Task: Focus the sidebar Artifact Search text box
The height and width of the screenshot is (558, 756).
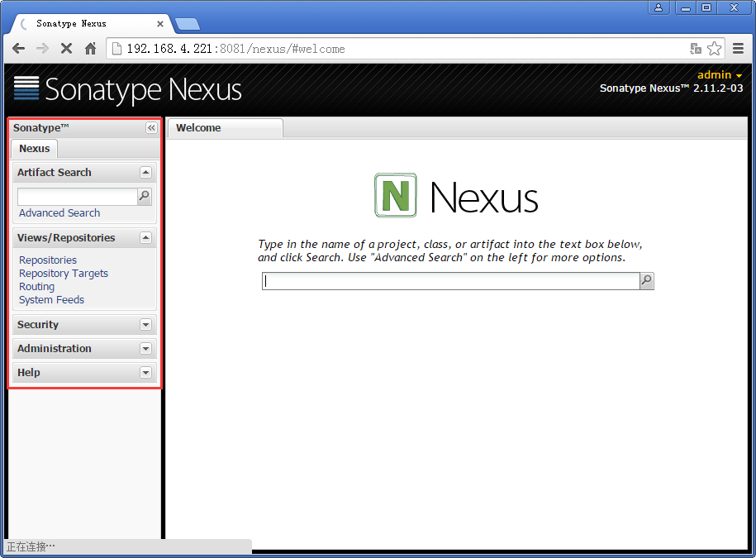Action: point(78,196)
